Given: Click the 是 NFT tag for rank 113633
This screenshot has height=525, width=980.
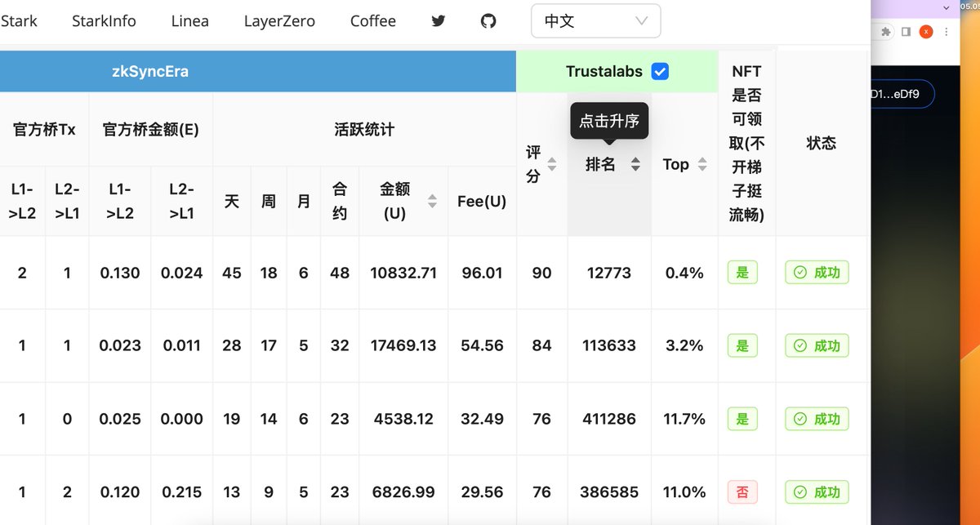Looking at the screenshot, I should tap(742, 345).
